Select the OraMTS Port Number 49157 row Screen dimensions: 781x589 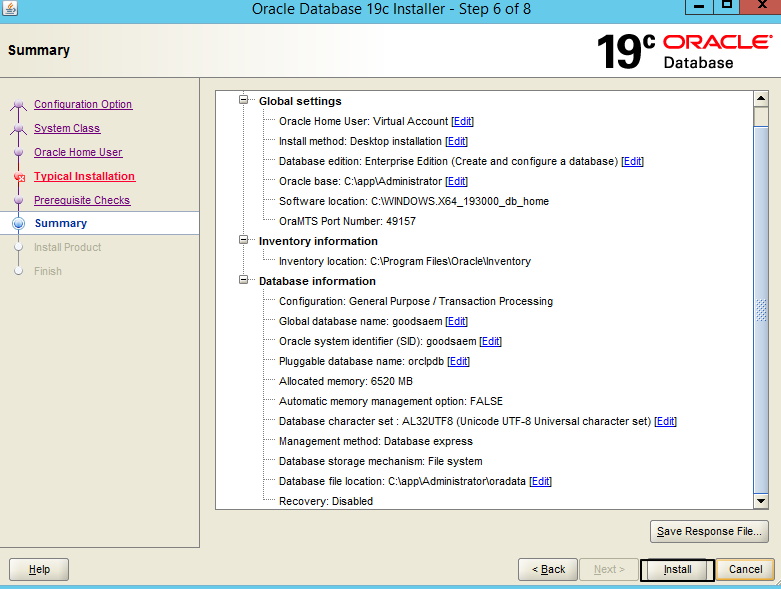[347, 221]
